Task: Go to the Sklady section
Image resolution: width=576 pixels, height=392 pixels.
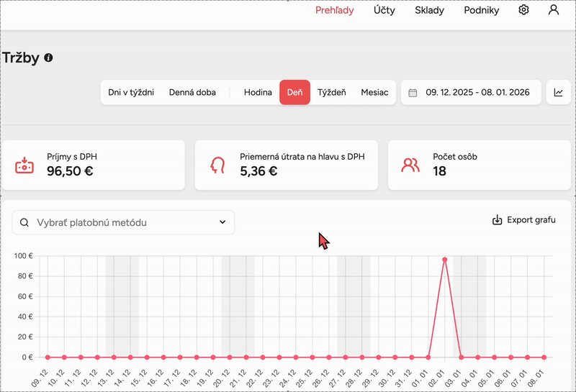Action: coord(429,10)
